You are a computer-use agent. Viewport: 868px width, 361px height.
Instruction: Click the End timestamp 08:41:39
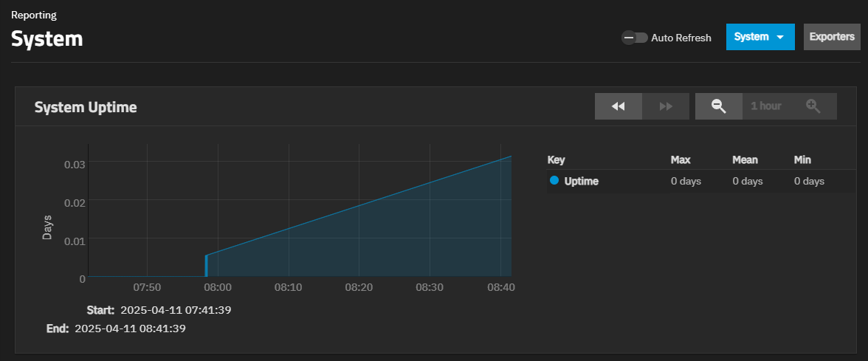130,329
